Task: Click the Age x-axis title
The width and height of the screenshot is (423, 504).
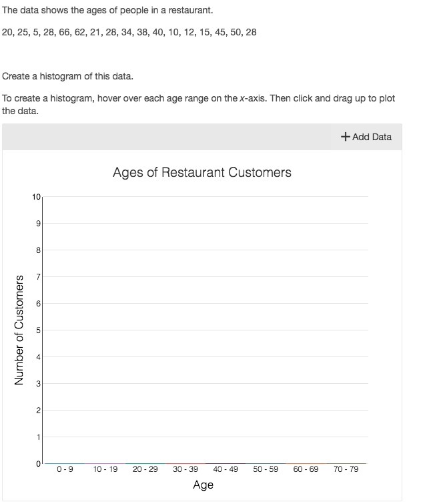Action: click(x=203, y=485)
